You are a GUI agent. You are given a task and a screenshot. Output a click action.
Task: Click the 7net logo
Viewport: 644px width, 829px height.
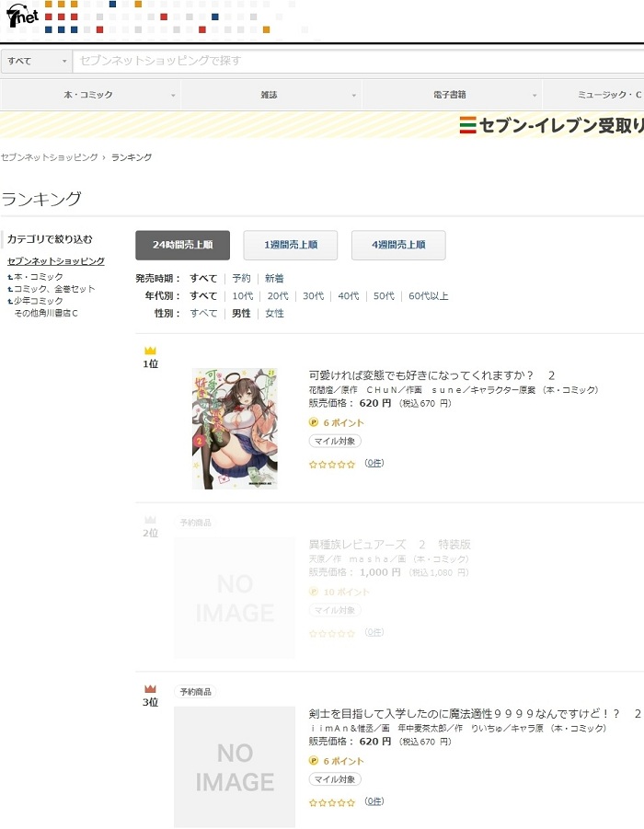point(22,17)
